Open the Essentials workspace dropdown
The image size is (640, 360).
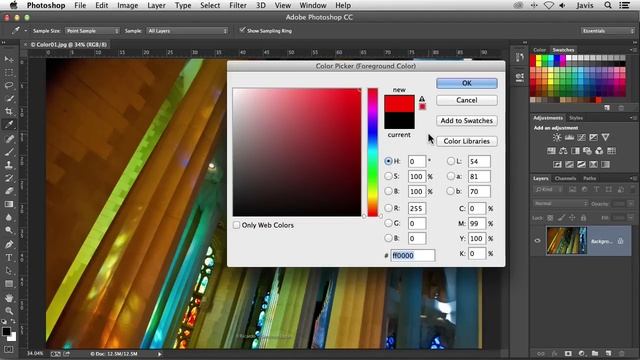[x=607, y=31]
